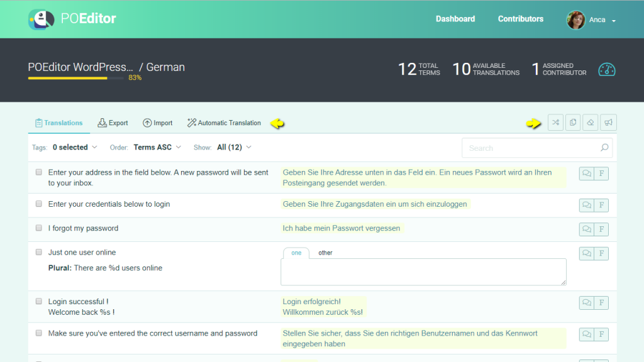Mark 'I forgot my password' translation fuzzy

click(601, 229)
